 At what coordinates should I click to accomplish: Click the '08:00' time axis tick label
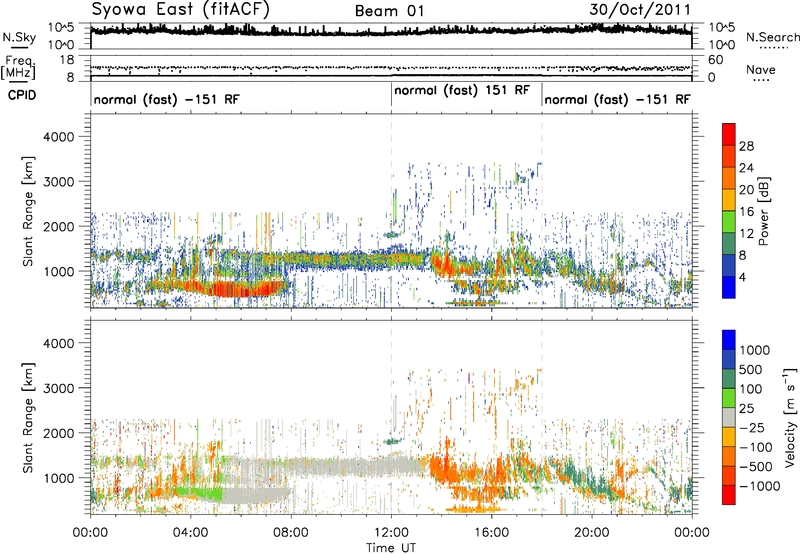(x=291, y=533)
